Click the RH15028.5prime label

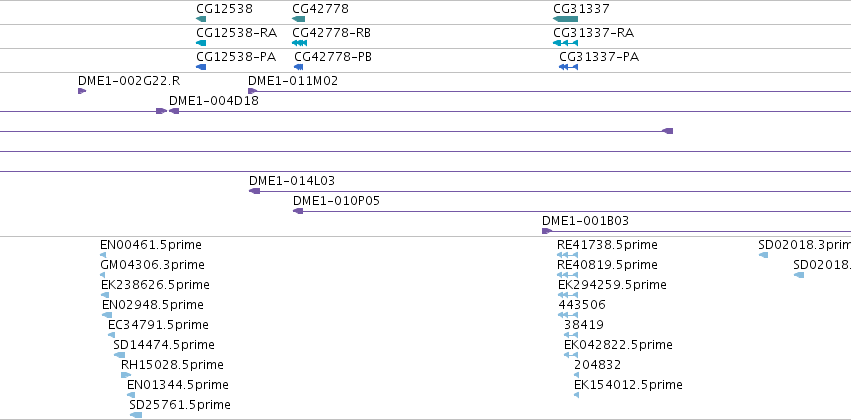[172, 365]
